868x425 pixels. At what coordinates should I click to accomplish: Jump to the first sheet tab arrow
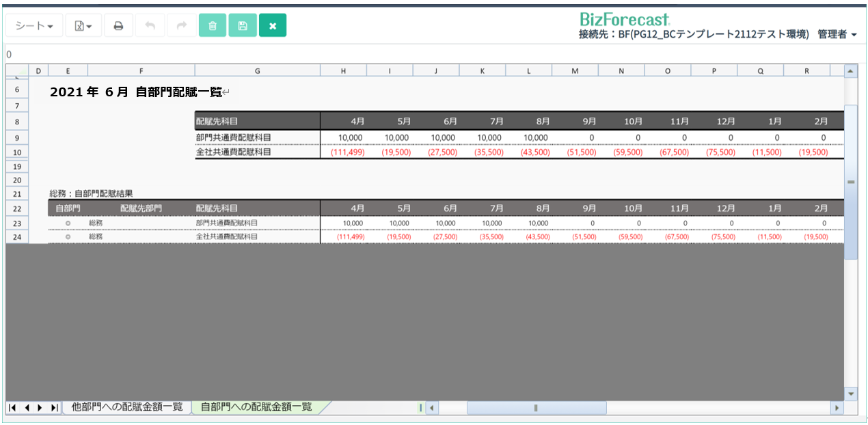tap(13, 408)
